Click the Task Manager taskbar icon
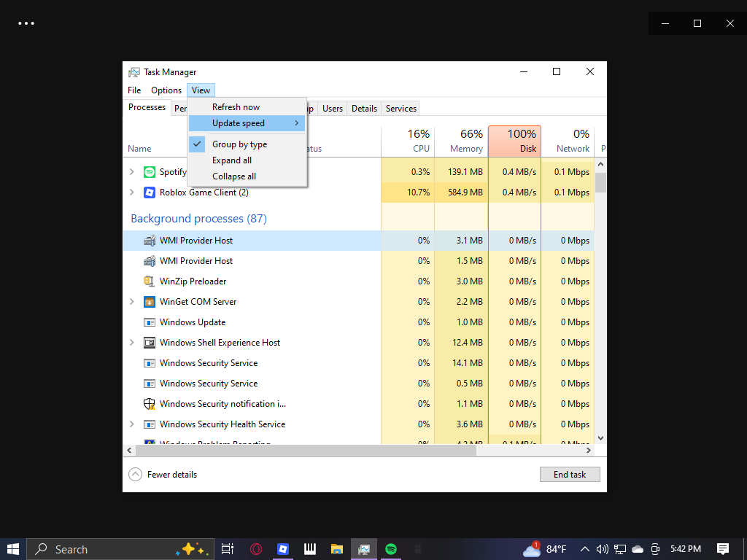The width and height of the screenshot is (747, 560). [364, 549]
